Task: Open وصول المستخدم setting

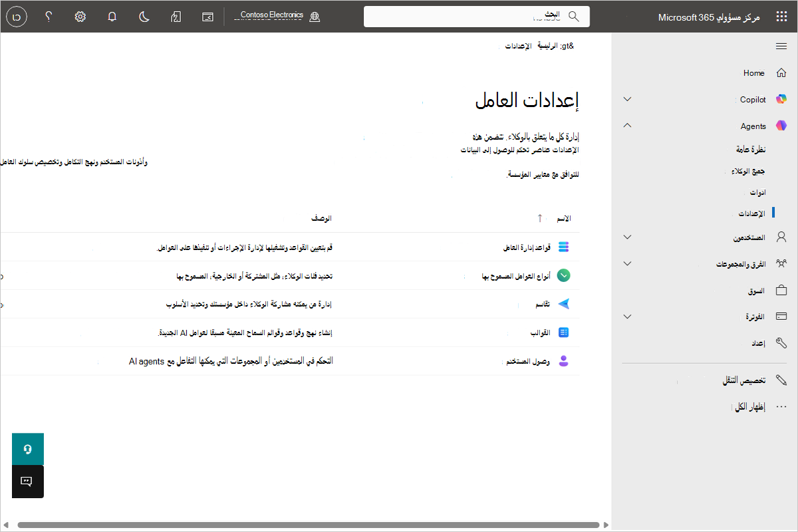Action: tap(529, 361)
